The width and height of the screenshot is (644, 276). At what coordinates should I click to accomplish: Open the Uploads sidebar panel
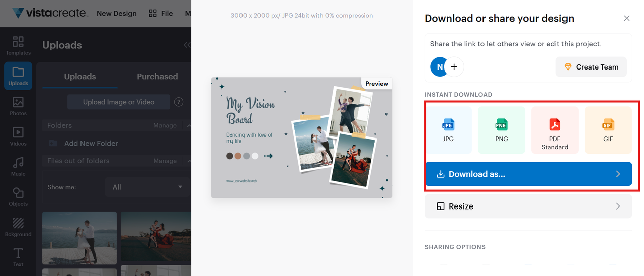[18, 76]
